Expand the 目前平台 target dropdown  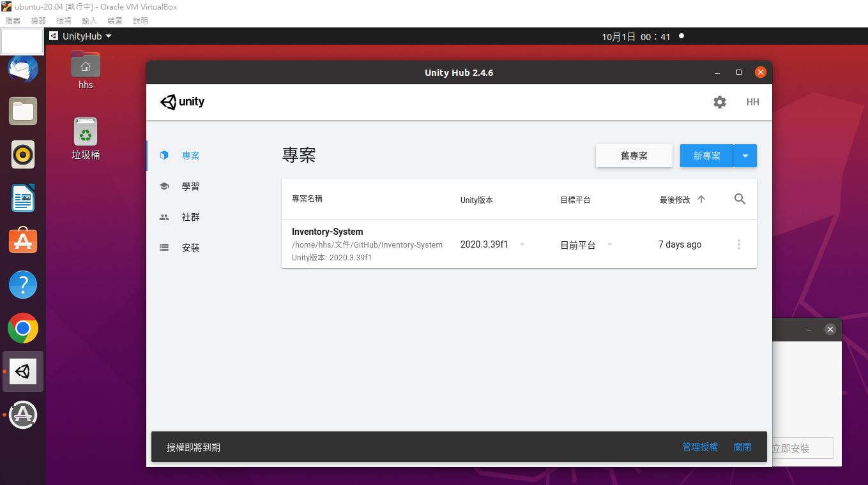pos(609,244)
